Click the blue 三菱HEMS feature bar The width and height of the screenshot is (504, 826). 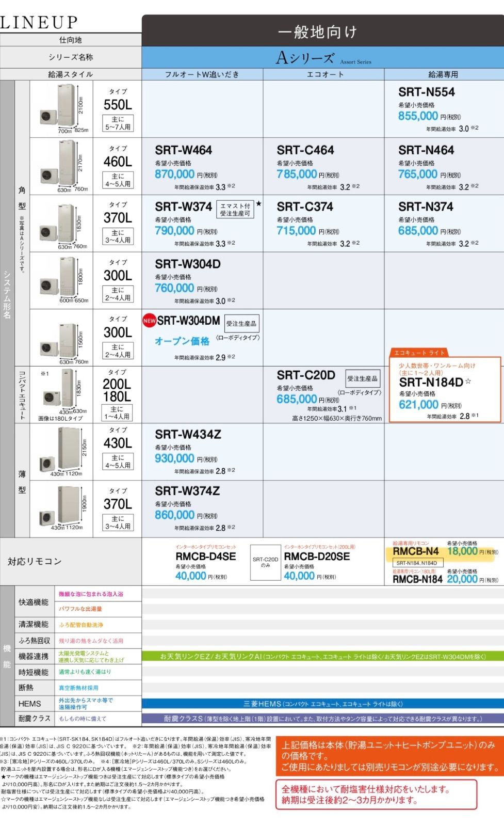(x=322, y=704)
